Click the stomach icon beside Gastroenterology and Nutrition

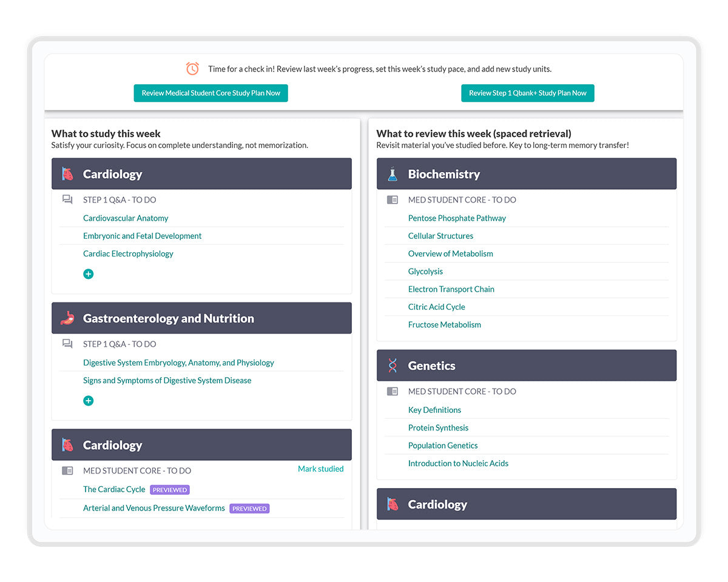pos(67,318)
